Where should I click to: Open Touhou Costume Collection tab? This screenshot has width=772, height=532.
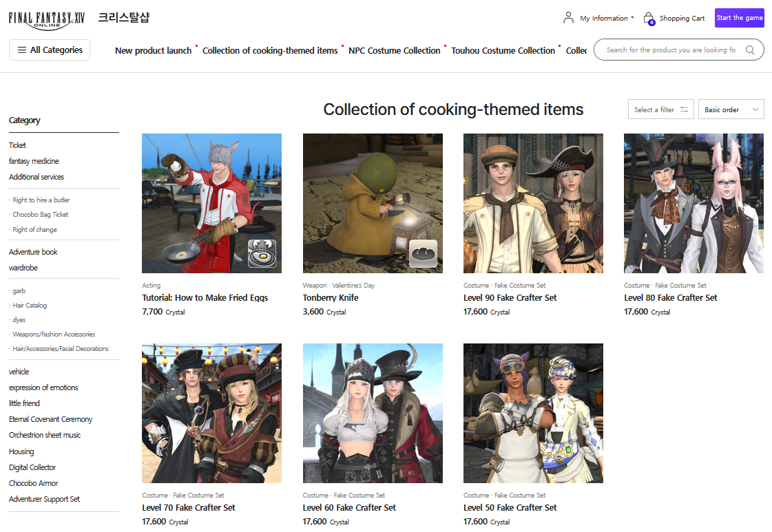point(503,51)
